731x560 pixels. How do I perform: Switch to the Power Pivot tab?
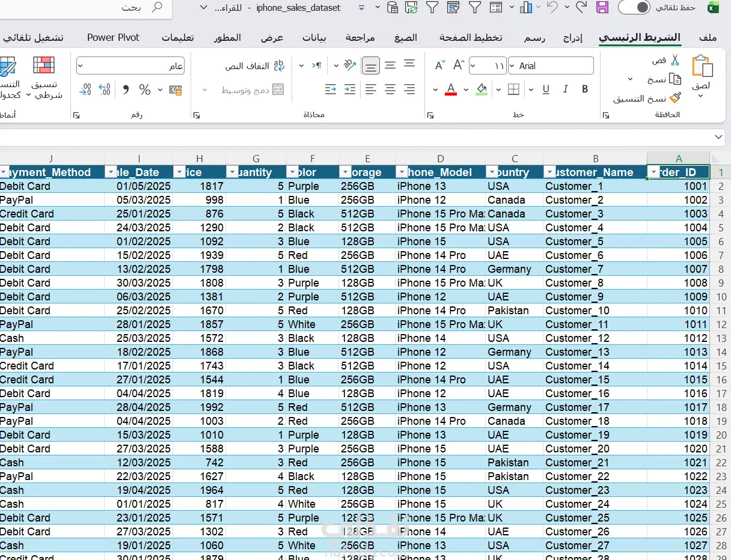click(113, 37)
